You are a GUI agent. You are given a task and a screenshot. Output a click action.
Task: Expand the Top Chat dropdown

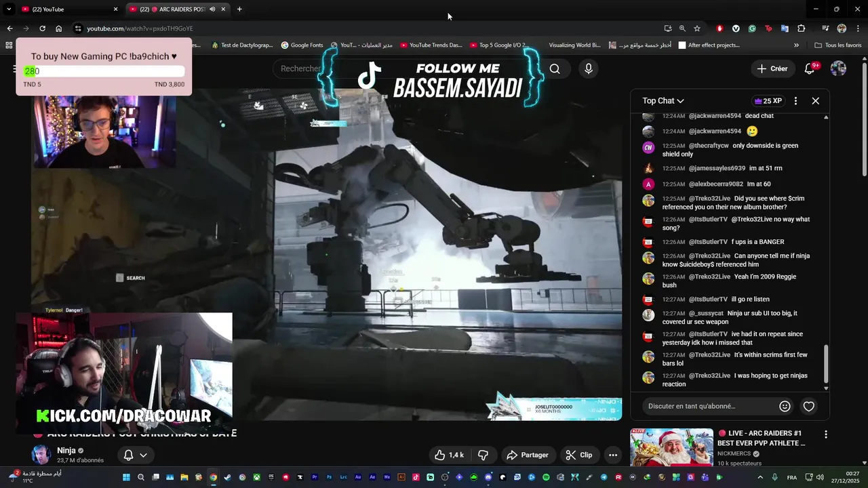pos(663,101)
